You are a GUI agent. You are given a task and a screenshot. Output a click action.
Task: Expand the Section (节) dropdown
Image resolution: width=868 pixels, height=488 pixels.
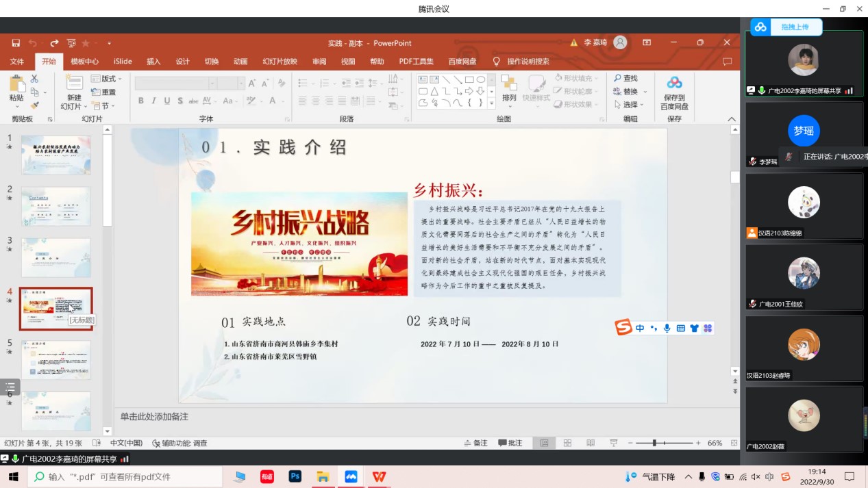click(103, 106)
